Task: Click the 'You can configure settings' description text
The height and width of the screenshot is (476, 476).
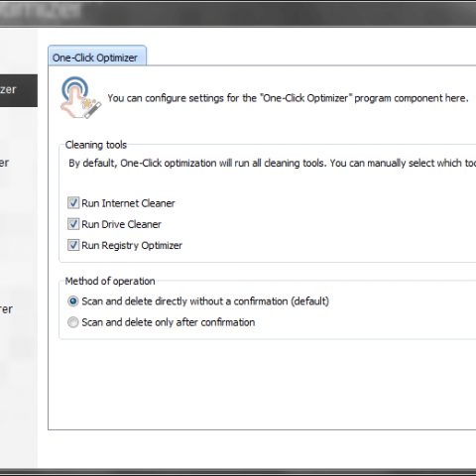Action: tap(288, 98)
